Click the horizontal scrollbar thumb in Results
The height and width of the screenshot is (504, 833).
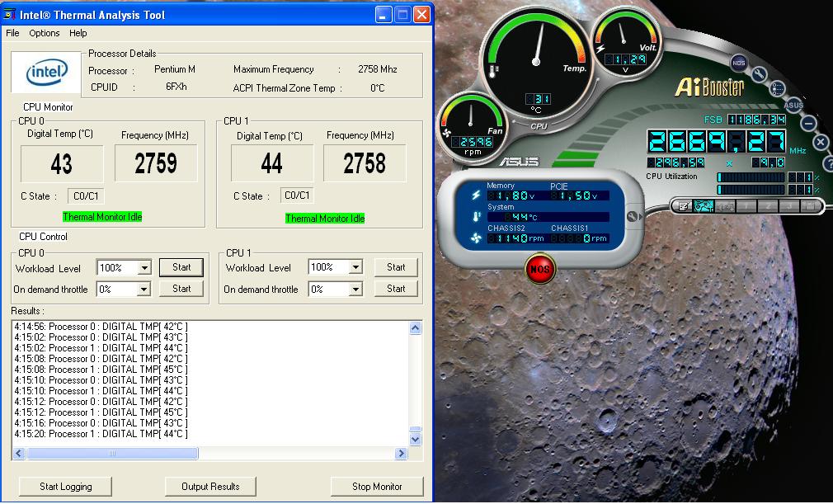(112, 454)
